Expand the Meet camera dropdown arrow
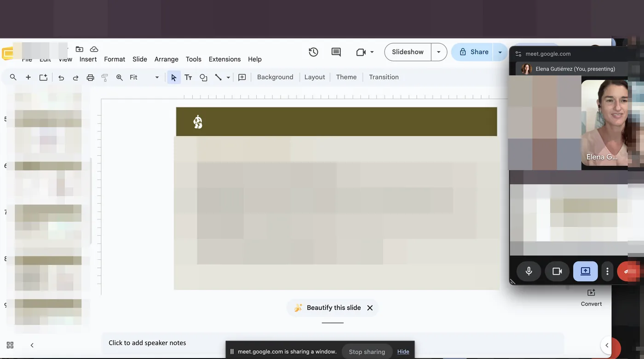 click(x=372, y=52)
